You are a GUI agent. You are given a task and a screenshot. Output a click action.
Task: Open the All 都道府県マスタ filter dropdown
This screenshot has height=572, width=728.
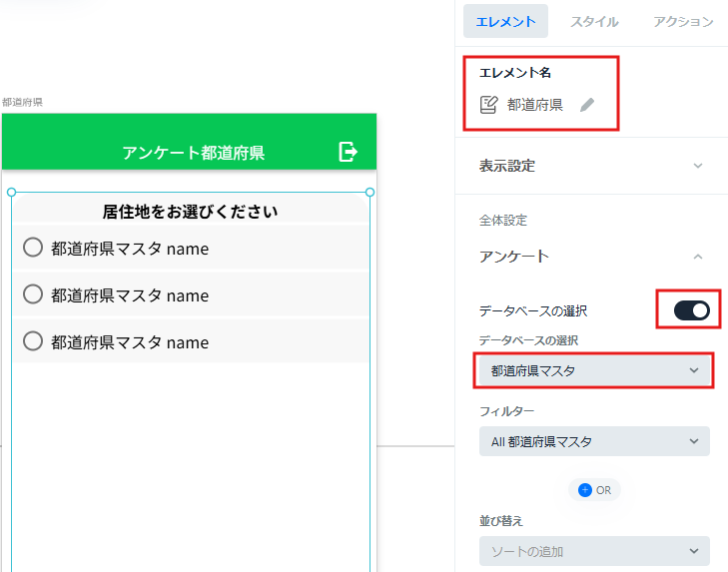[594, 441]
